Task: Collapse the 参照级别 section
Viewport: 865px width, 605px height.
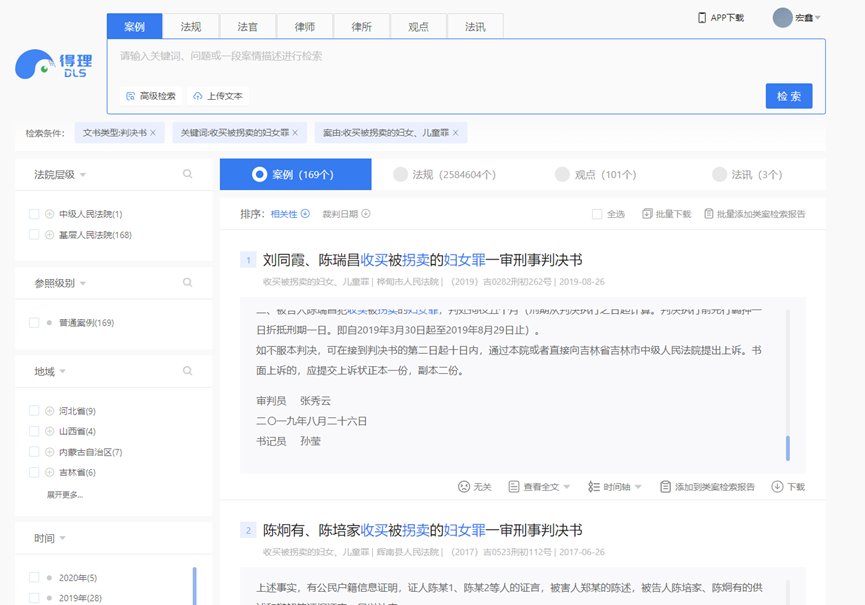Action: point(83,283)
